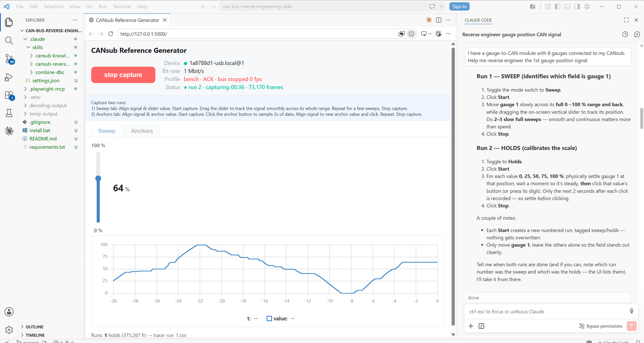This screenshot has width=644, height=343.
Task: Click the Sign In button
Action: pyautogui.click(x=459, y=6)
